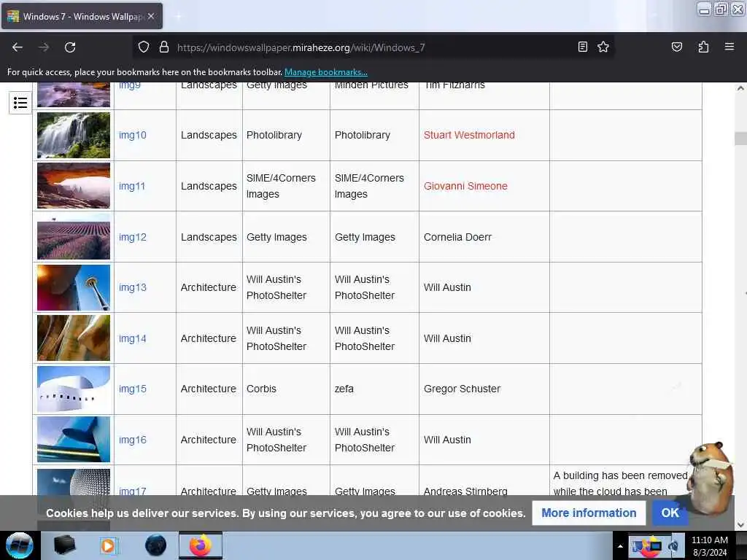Open the volume tray icon
This screenshot has width=747, height=560.
pyautogui.click(x=674, y=545)
